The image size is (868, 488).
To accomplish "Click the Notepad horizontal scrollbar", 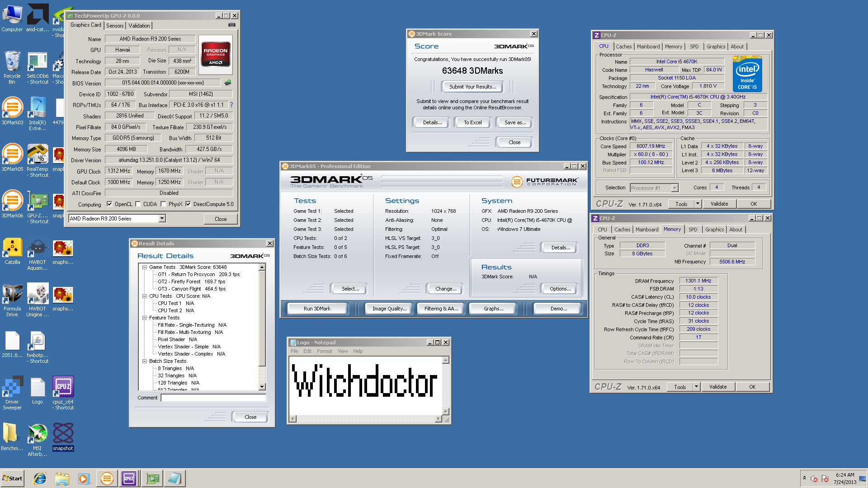I will (x=365, y=419).
